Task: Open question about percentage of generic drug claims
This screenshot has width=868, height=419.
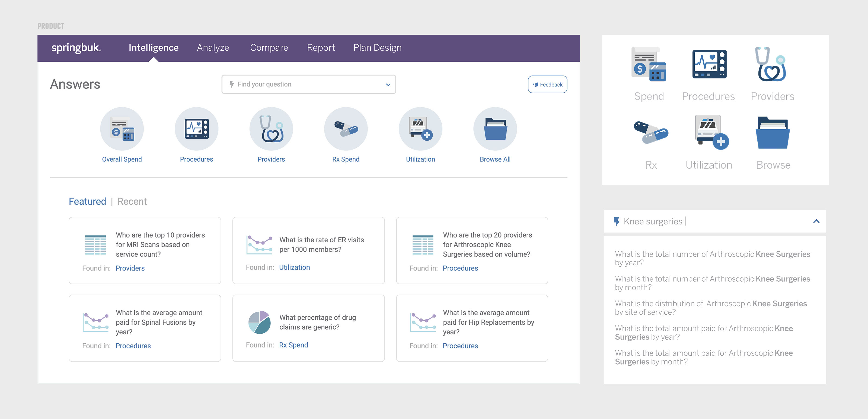Action: (x=318, y=323)
